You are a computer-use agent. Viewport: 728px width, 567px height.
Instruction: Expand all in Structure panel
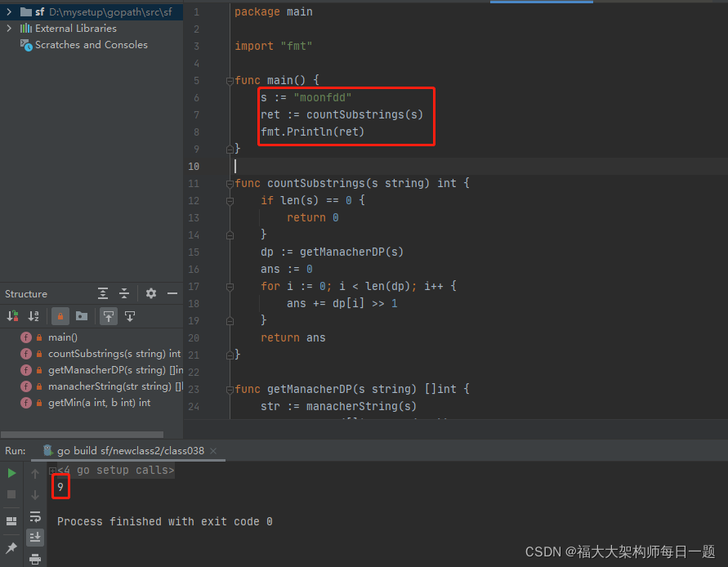coord(103,293)
